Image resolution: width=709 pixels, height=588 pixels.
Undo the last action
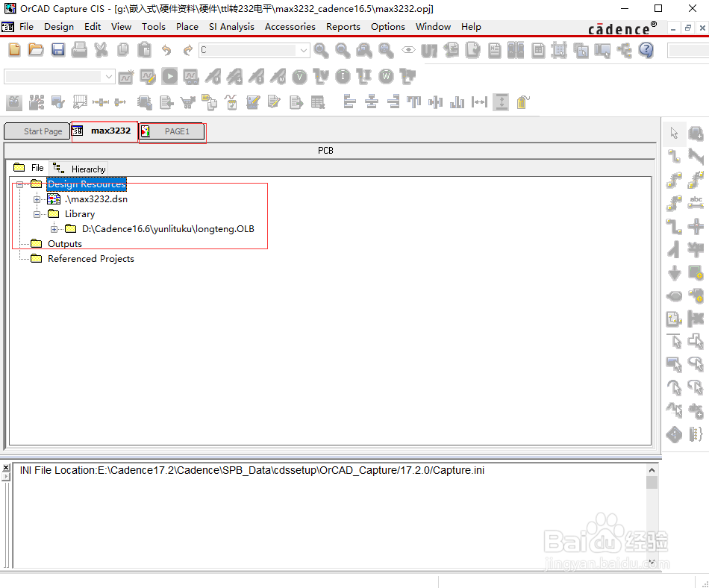[166, 50]
